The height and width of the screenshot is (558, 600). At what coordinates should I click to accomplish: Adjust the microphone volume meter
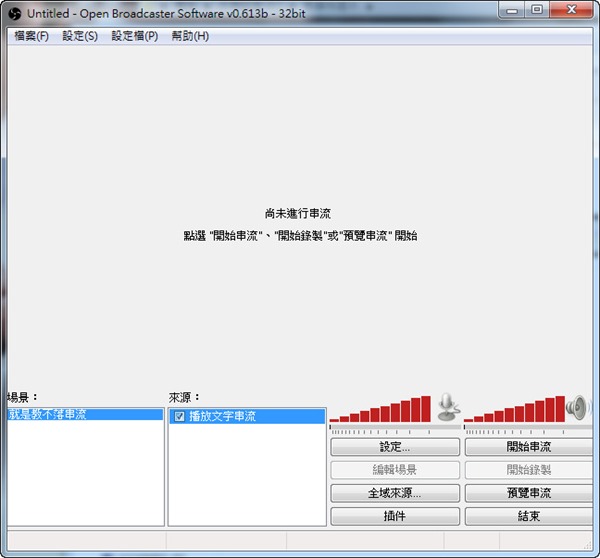pyautogui.click(x=380, y=409)
